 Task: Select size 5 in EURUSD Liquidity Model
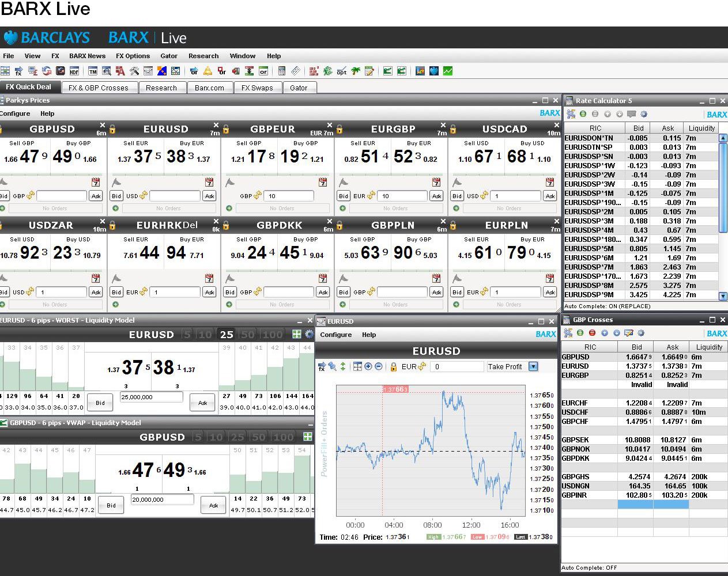tap(187, 335)
